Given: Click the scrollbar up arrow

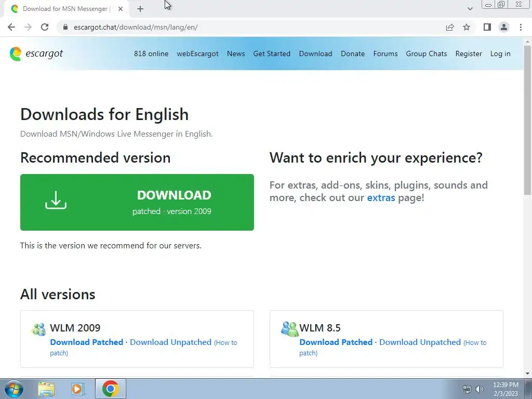Looking at the screenshot, I should click(527, 42).
